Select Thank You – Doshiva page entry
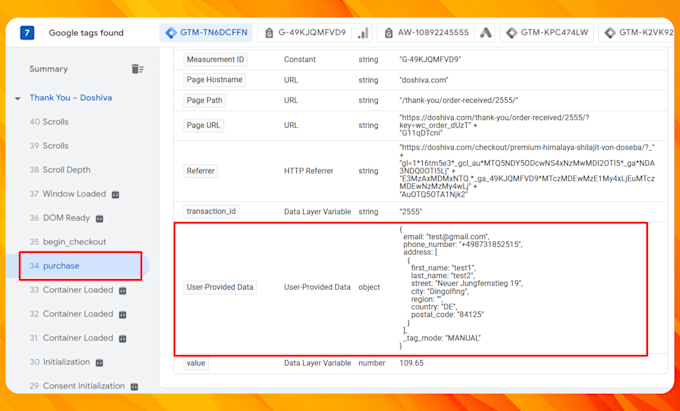This screenshot has height=411, width=680. (71, 98)
